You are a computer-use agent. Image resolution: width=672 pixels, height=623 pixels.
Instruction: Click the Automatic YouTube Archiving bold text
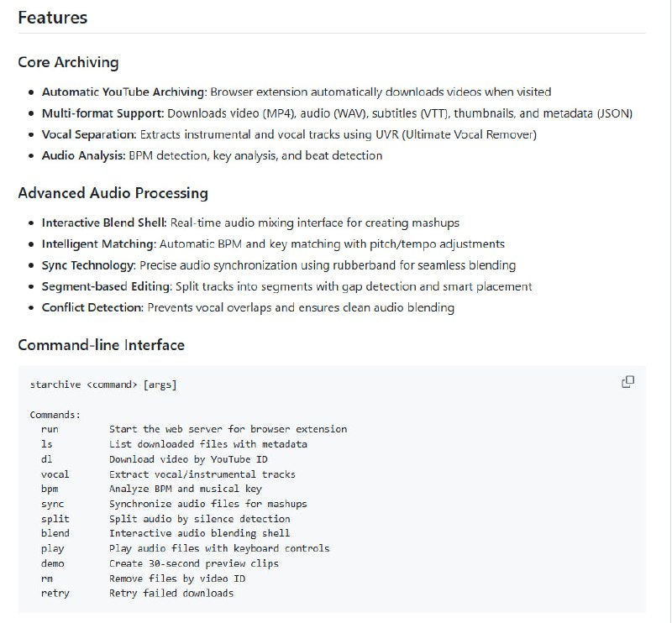pyautogui.click(x=123, y=92)
